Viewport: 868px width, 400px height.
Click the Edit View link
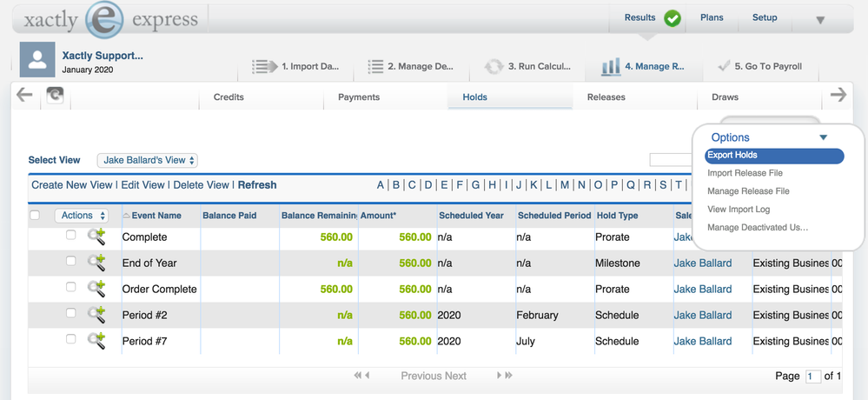(x=142, y=185)
